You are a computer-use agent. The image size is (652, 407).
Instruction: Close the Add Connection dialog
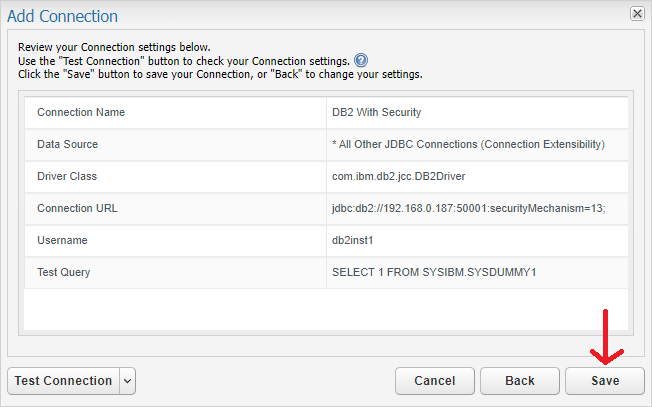(637, 14)
